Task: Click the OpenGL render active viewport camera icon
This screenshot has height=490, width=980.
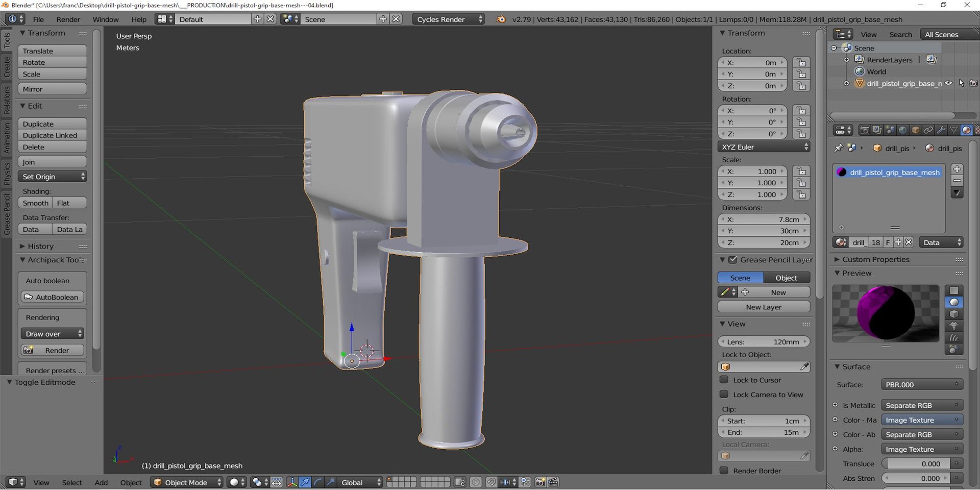Action: pyautogui.click(x=540, y=482)
